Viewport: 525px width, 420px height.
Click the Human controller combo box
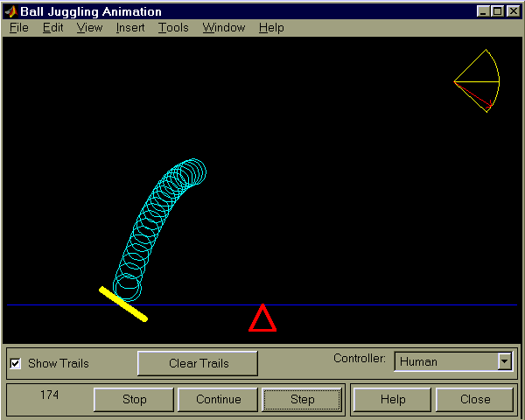(453, 361)
